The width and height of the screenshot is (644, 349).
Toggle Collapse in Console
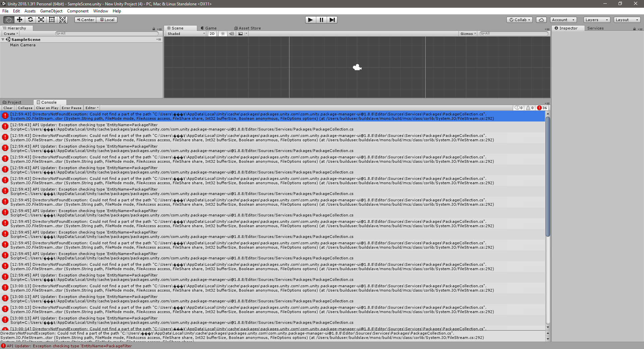pyautogui.click(x=25, y=108)
